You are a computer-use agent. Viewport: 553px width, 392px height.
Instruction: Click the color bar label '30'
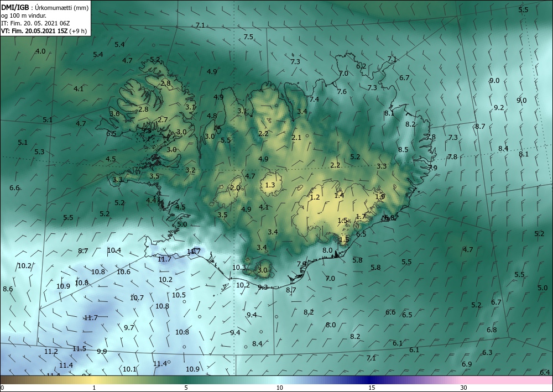[464, 388]
